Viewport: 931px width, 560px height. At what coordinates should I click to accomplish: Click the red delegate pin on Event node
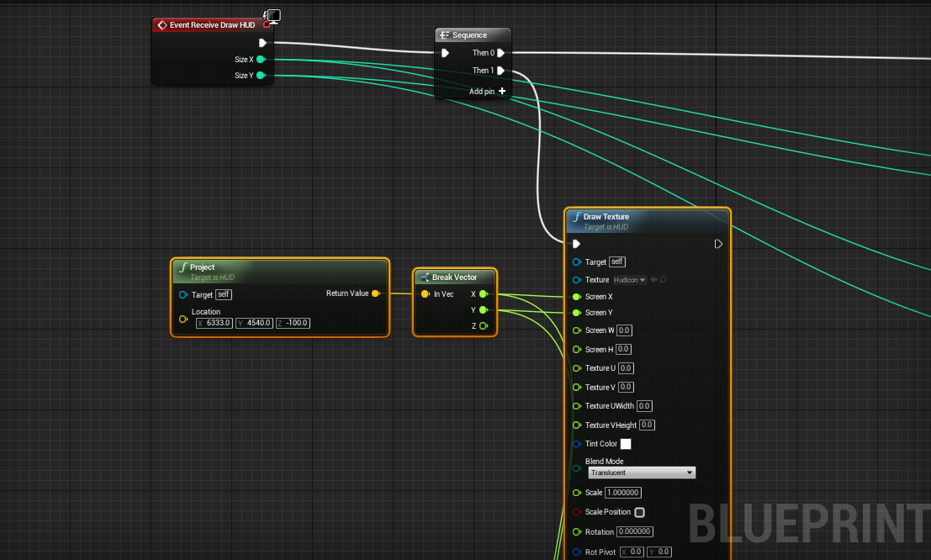tap(267, 24)
